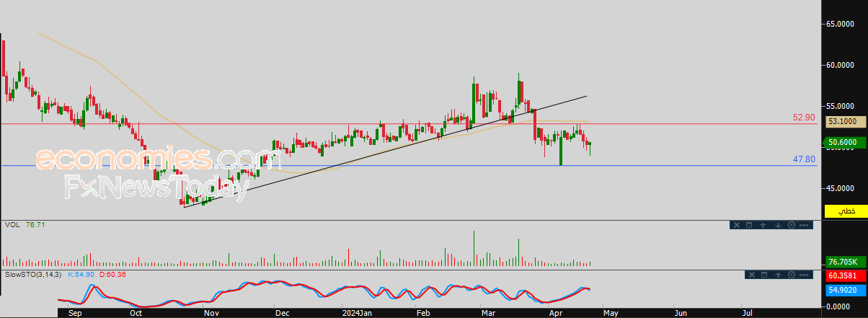The height and width of the screenshot is (318, 868).
Task: Select the black ascending trendline
Action: [x=386, y=151]
